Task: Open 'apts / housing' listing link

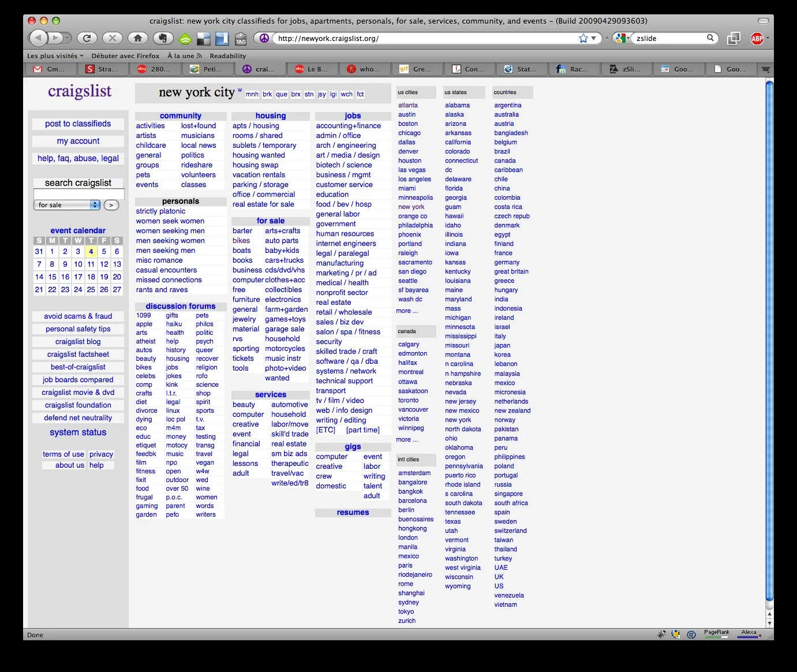Action: [x=256, y=126]
